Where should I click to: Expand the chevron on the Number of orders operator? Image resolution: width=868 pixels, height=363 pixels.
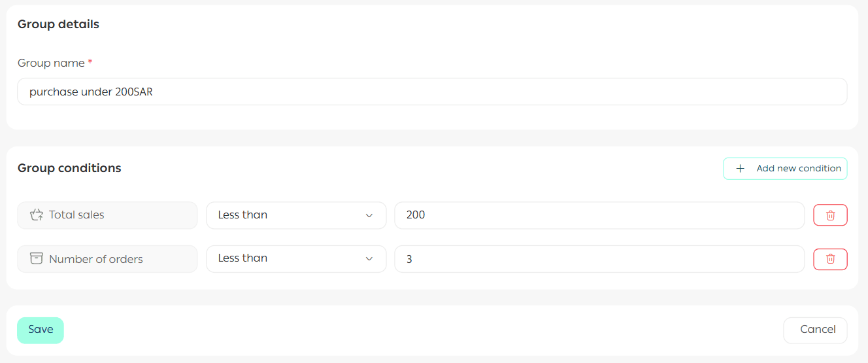369,259
